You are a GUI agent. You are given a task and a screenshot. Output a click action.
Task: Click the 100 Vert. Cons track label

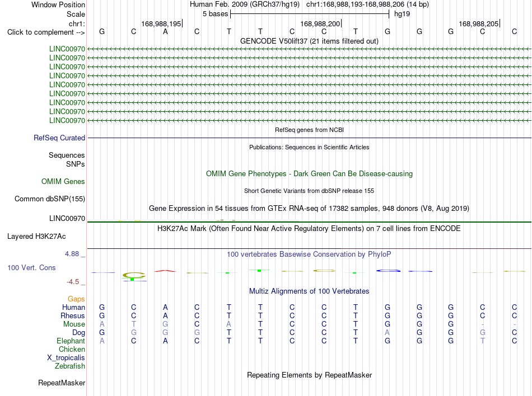click(31, 267)
